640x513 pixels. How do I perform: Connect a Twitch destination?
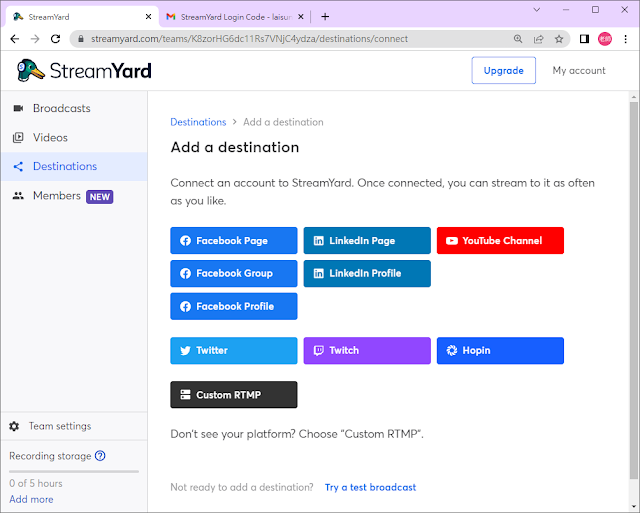(367, 351)
